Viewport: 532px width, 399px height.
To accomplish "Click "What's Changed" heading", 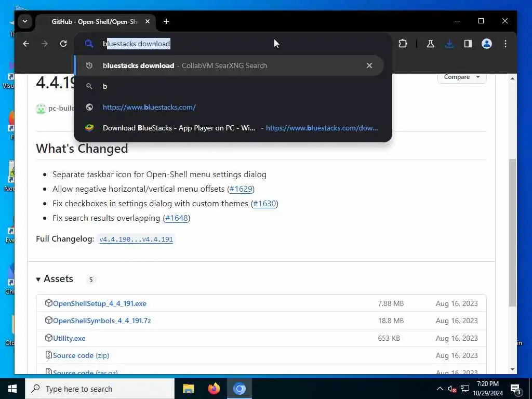I will (82, 149).
